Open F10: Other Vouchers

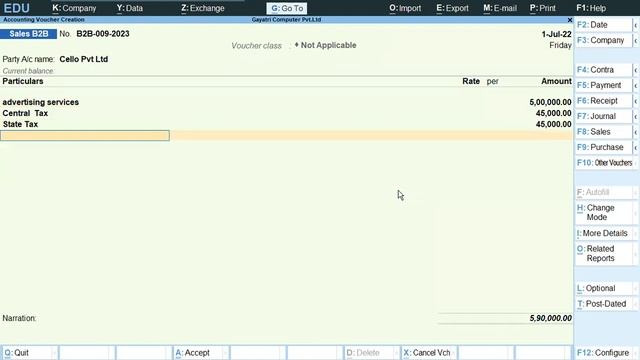(604, 163)
